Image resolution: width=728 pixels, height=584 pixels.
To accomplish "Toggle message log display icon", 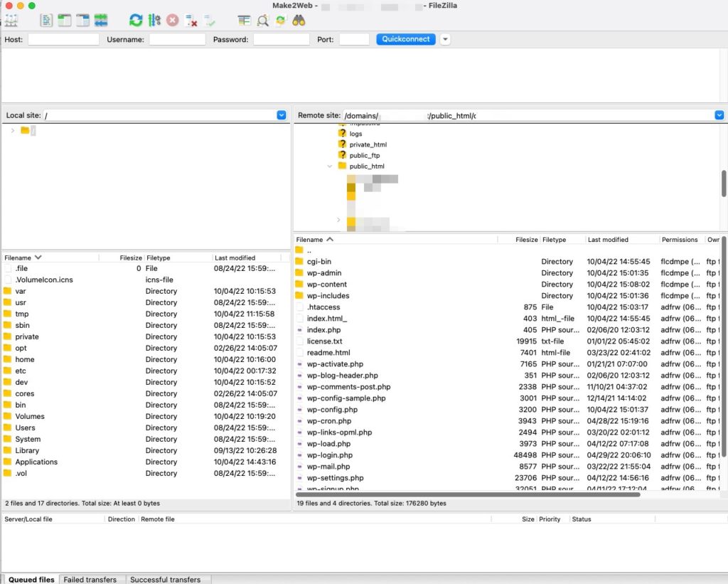I will click(46, 21).
